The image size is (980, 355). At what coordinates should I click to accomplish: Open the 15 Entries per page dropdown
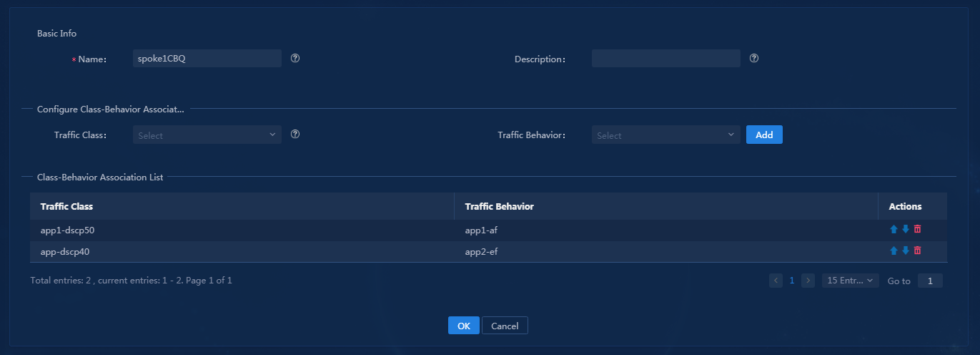(x=851, y=281)
